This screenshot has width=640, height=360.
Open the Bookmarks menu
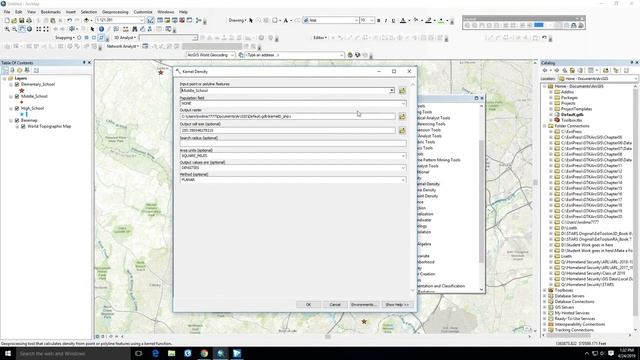pos(51,12)
